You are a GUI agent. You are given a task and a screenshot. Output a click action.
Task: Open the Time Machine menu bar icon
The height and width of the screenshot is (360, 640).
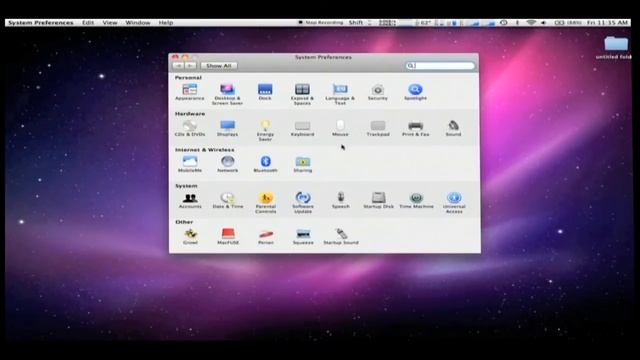pos(504,23)
